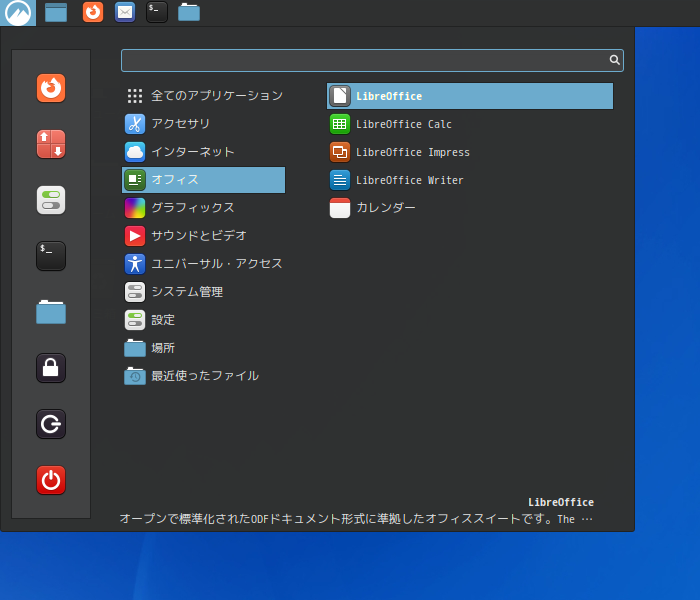Open the 設定 category

(204, 320)
